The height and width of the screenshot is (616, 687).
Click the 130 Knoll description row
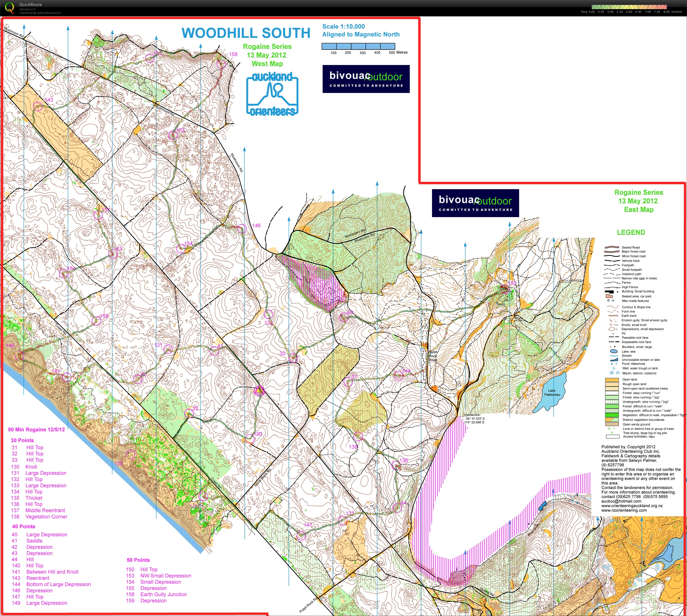tap(24, 467)
